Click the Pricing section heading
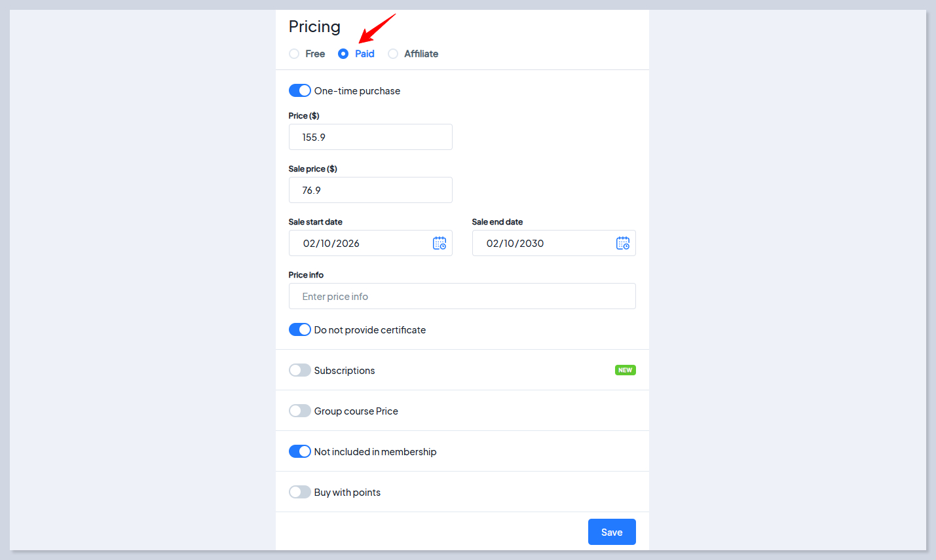 314,27
